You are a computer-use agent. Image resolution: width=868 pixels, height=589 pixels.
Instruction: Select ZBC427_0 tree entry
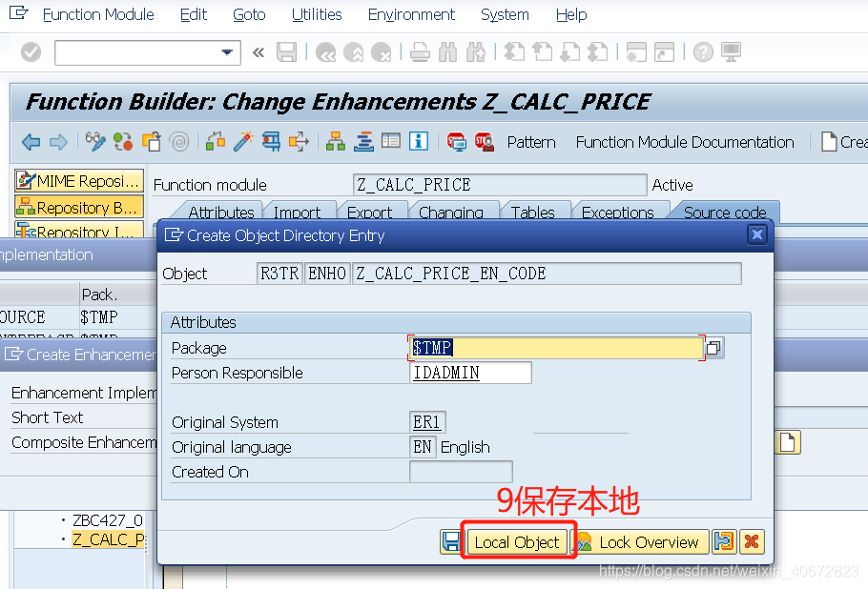click(108, 520)
